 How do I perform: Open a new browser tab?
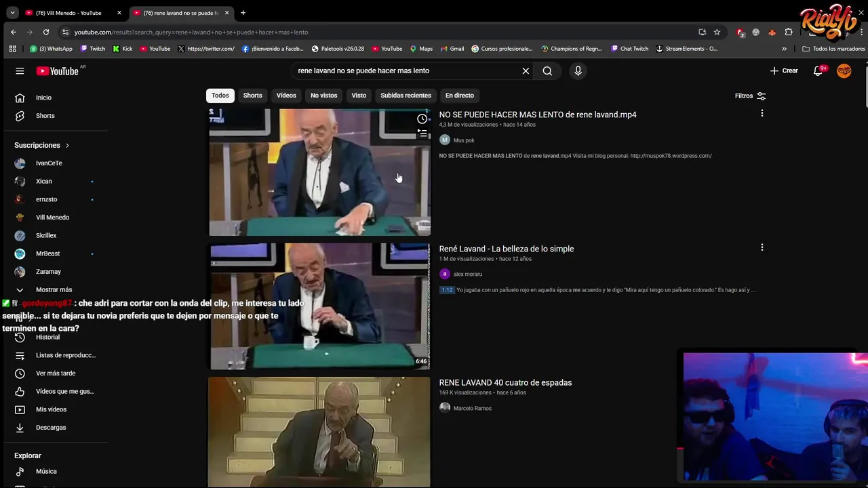click(x=243, y=13)
